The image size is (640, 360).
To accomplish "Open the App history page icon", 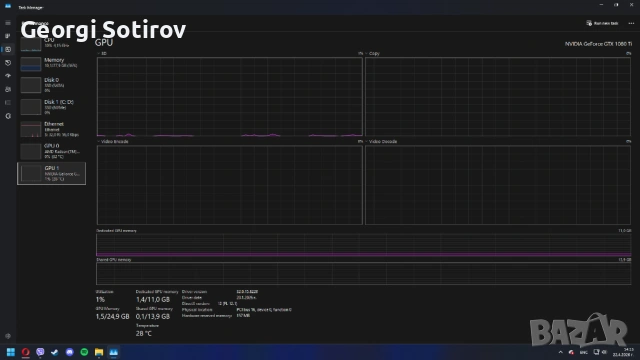I will (8, 62).
